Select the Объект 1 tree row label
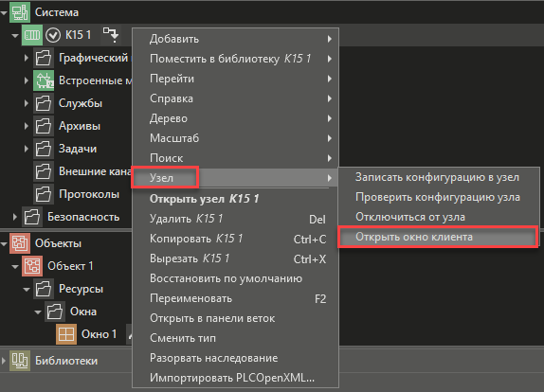Image resolution: width=544 pixels, height=392 pixels. tap(70, 266)
